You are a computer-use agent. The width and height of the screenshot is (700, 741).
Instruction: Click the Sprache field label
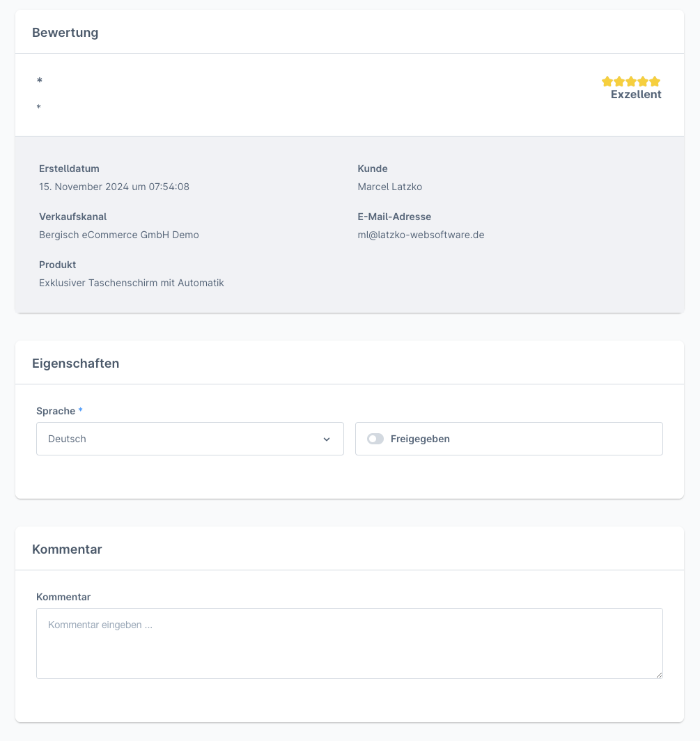click(56, 411)
